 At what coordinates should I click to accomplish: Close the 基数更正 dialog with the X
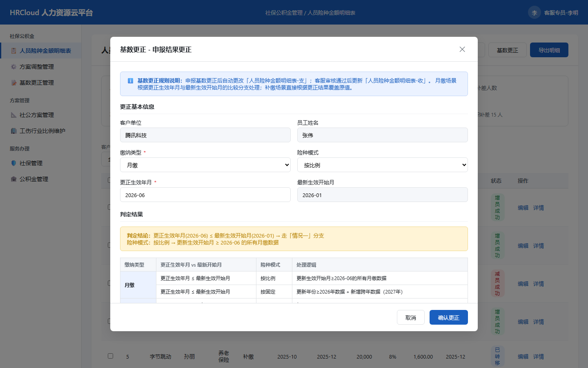point(462,49)
